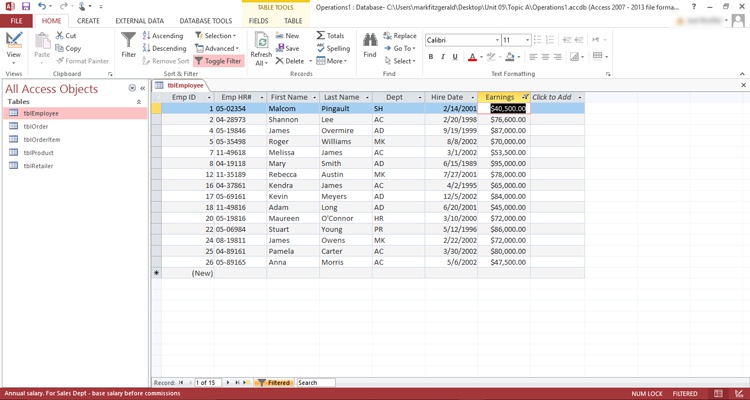Switch to the EXTERNAL DATA tab
The width and height of the screenshot is (750, 400).
point(140,21)
